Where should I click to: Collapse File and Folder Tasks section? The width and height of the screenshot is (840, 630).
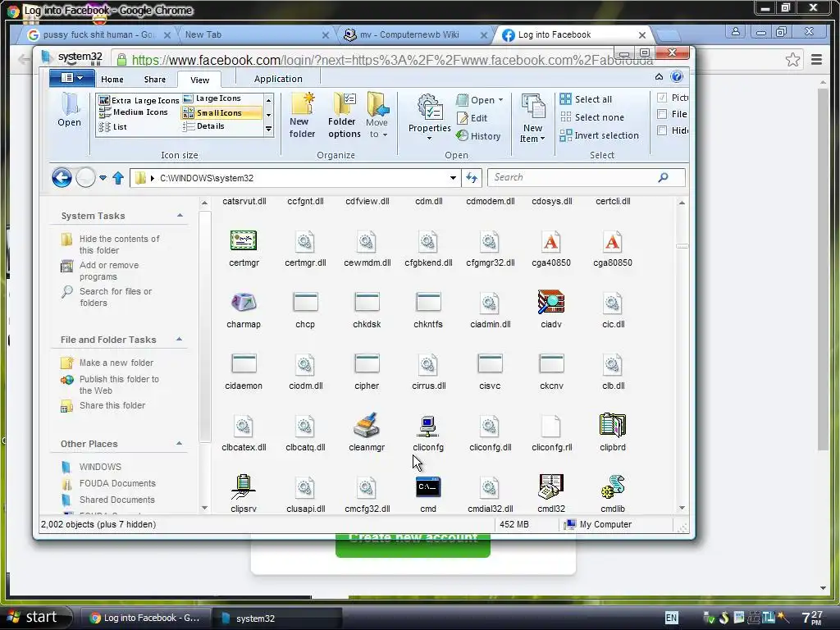click(180, 339)
